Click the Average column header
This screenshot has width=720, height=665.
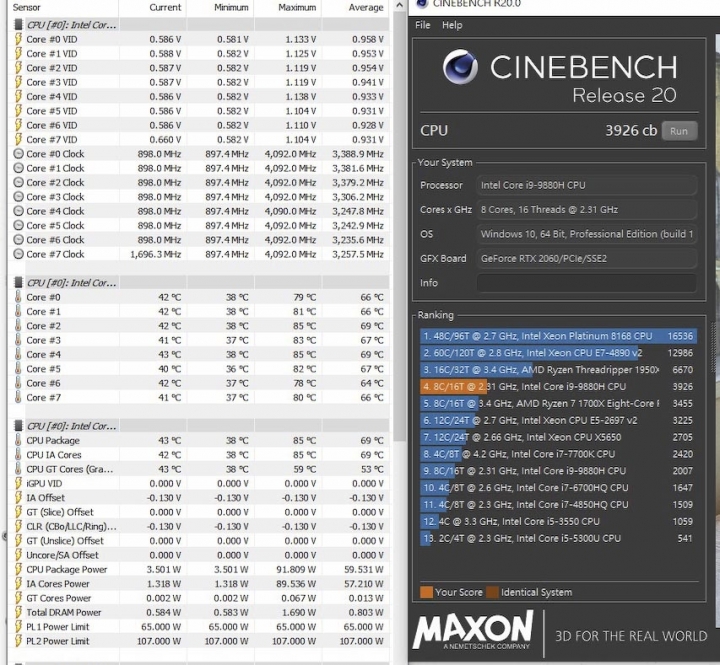(366, 7)
